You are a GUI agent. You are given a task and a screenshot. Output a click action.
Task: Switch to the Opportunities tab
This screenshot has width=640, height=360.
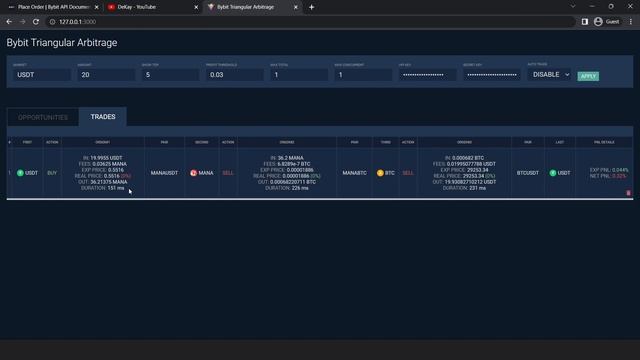pyautogui.click(x=43, y=117)
